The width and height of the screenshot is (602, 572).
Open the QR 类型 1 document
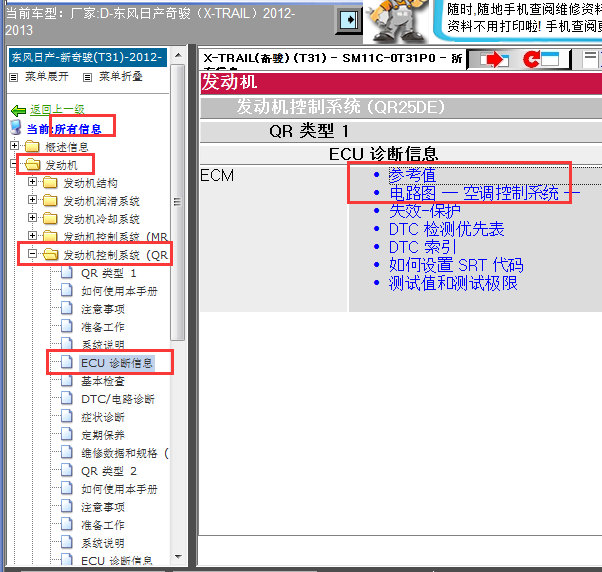(x=109, y=273)
